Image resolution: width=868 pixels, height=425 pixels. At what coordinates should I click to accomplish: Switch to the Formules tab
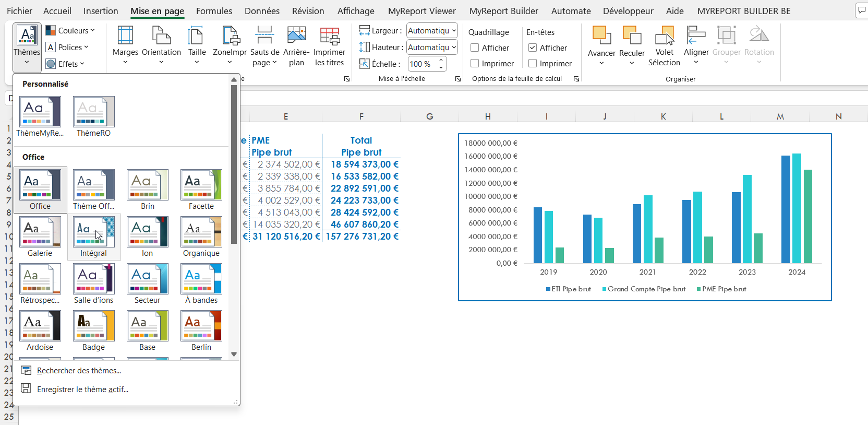214,11
